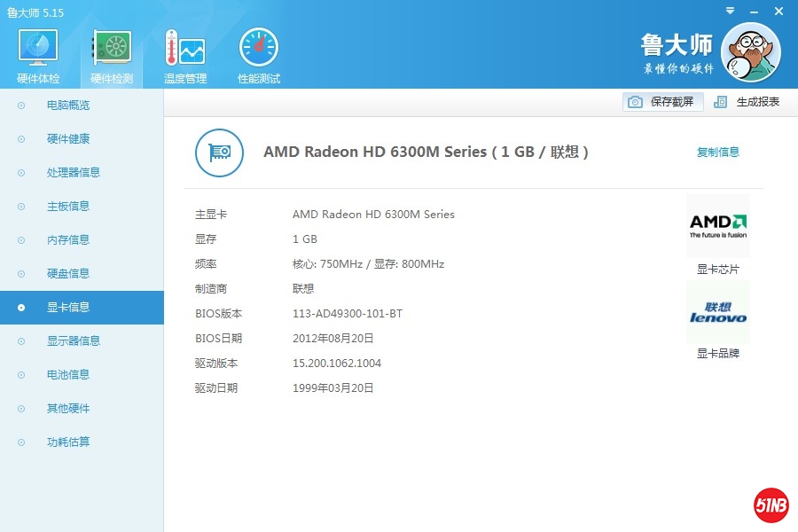Close the 鲁大师 window

pos(778,12)
